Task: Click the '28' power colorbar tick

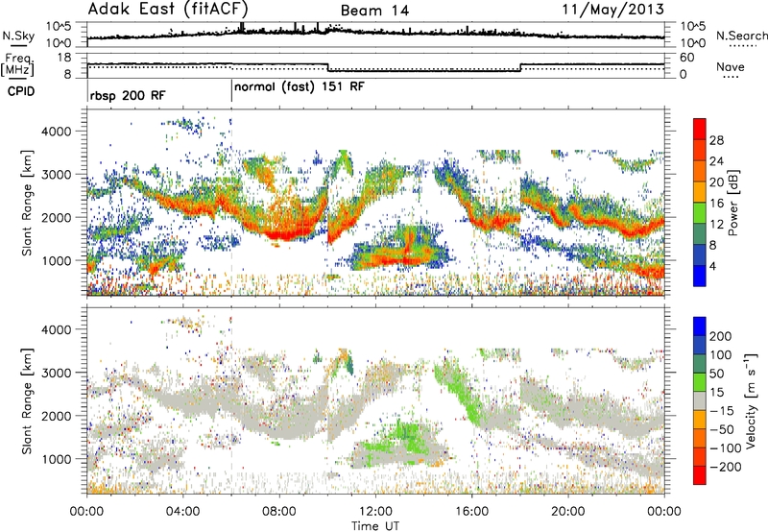Action: click(716, 140)
